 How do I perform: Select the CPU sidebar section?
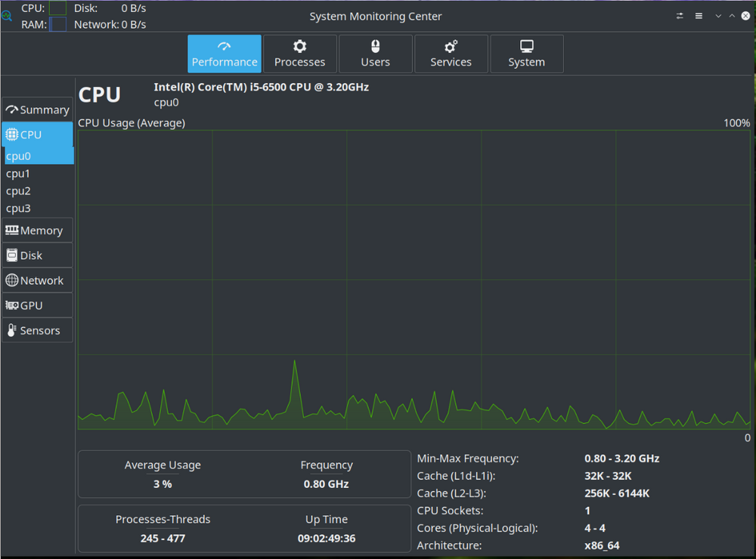tap(38, 134)
